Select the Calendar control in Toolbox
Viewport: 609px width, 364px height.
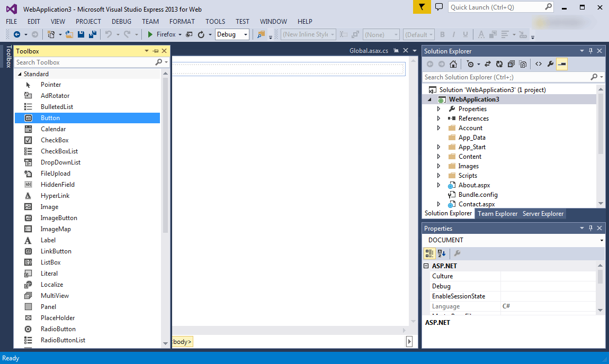[87, 129]
